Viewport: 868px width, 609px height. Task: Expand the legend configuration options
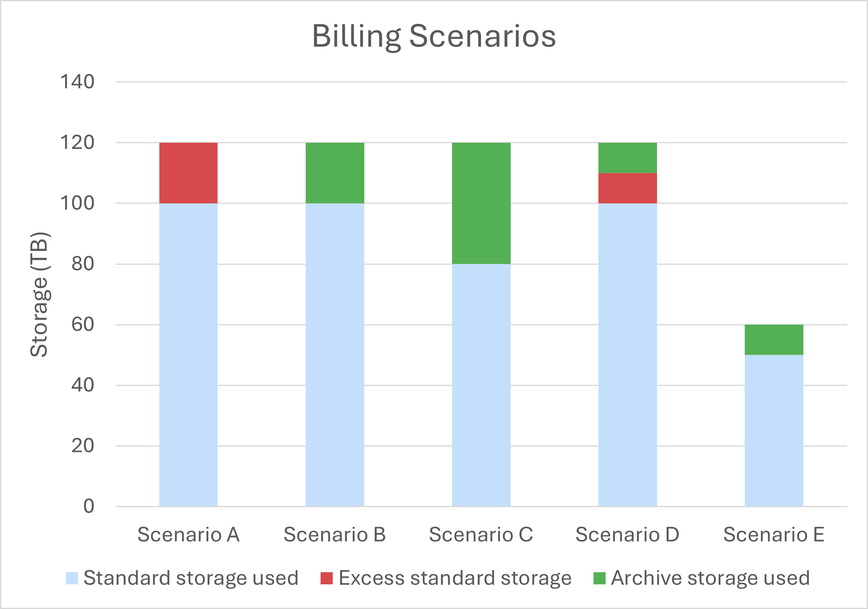click(434, 584)
